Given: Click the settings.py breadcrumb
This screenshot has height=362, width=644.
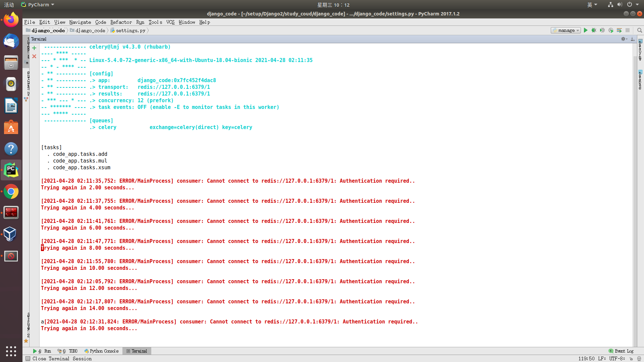Looking at the screenshot, I should click(x=128, y=31).
